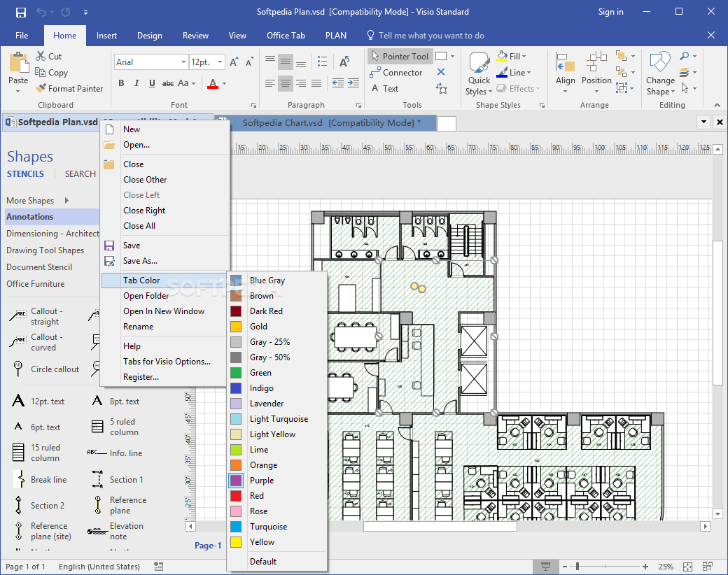Click the presentation mode icon in status bar
The image size is (728, 575).
coord(545,566)
